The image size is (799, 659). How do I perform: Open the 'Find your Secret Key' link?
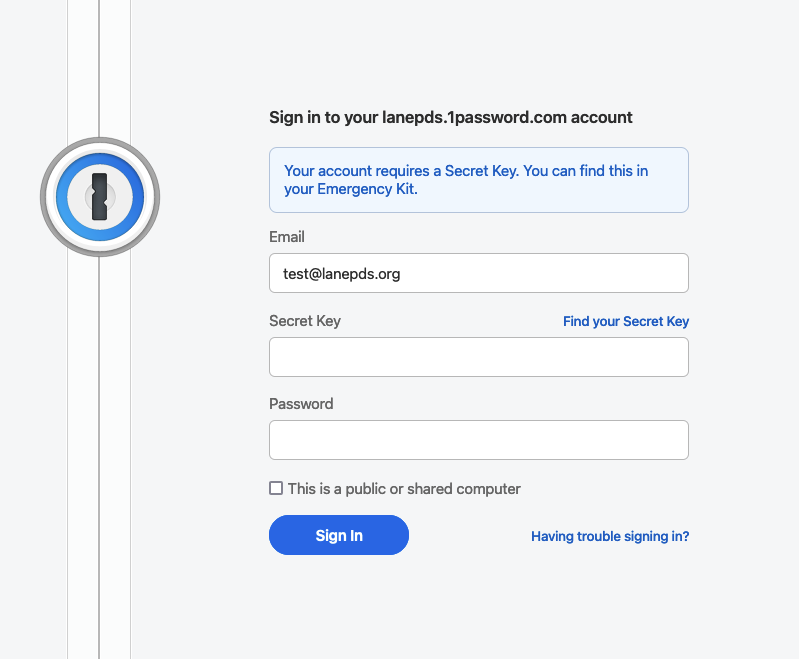626,321
